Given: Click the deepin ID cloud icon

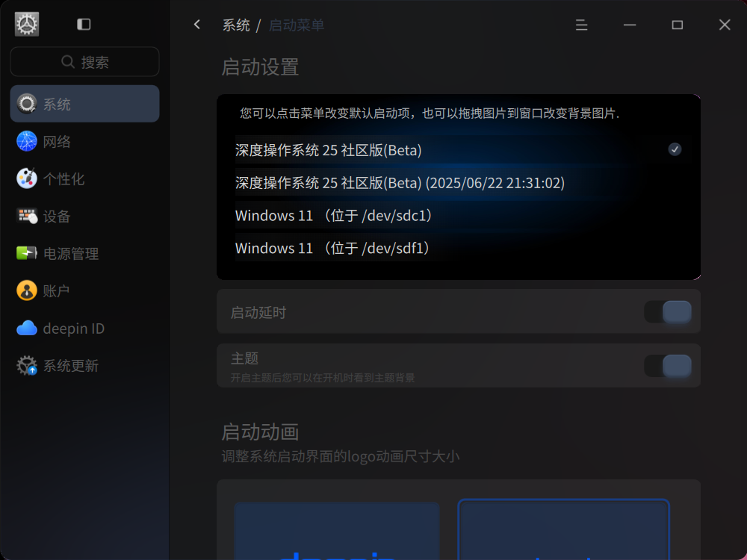Looking at the screenshot, I should pos(27,328).
